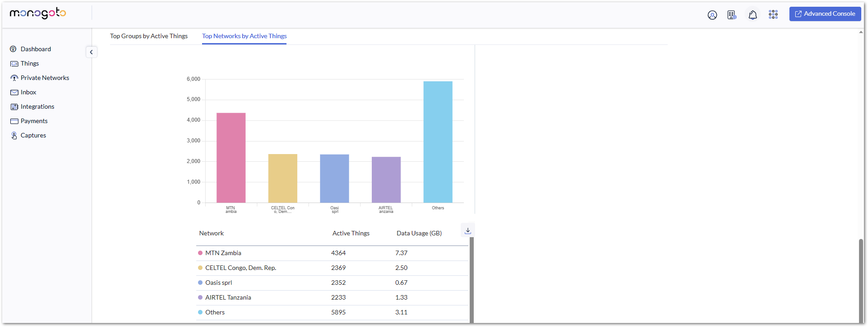Click the yellow CELTEL Congo bar
The image size is (868, 327).
pos(282,178)
